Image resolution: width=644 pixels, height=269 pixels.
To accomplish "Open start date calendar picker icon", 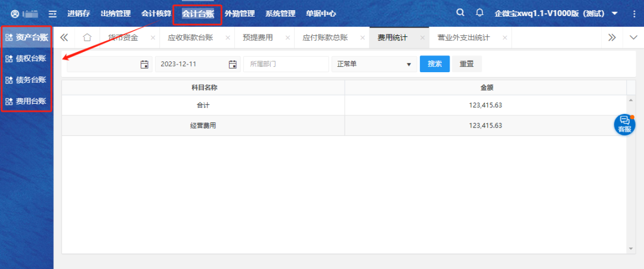I will pyautogui.click(x=144, y=64).
